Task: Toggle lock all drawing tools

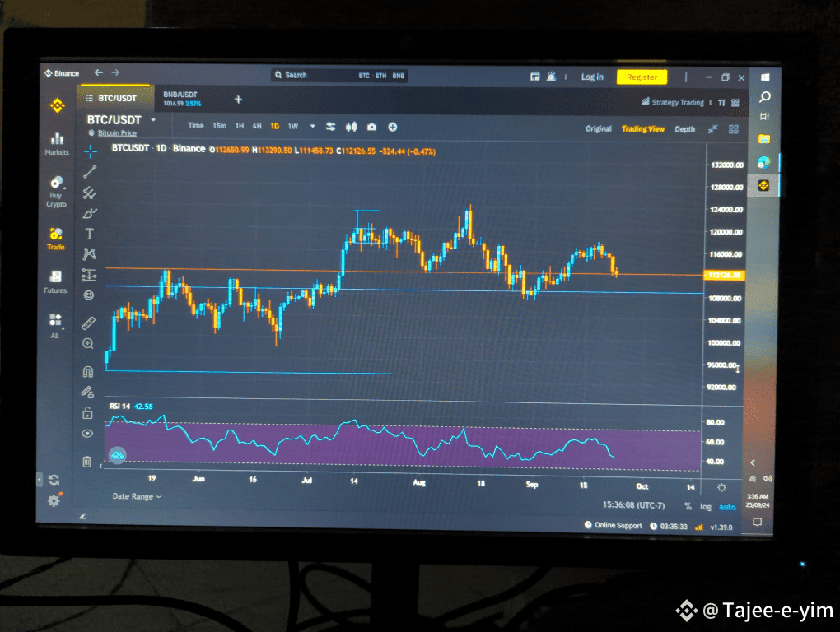Action: pyautogui.click(x=87, y=413)
